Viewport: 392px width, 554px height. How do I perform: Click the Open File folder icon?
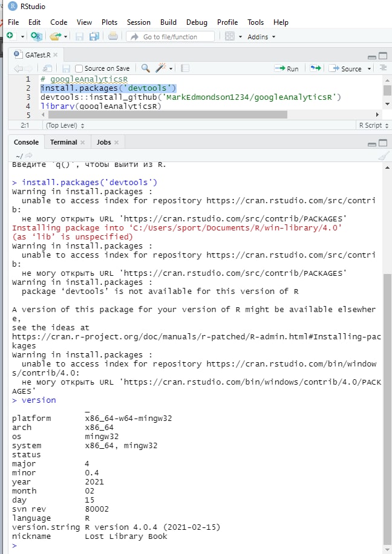click(55, 36)
